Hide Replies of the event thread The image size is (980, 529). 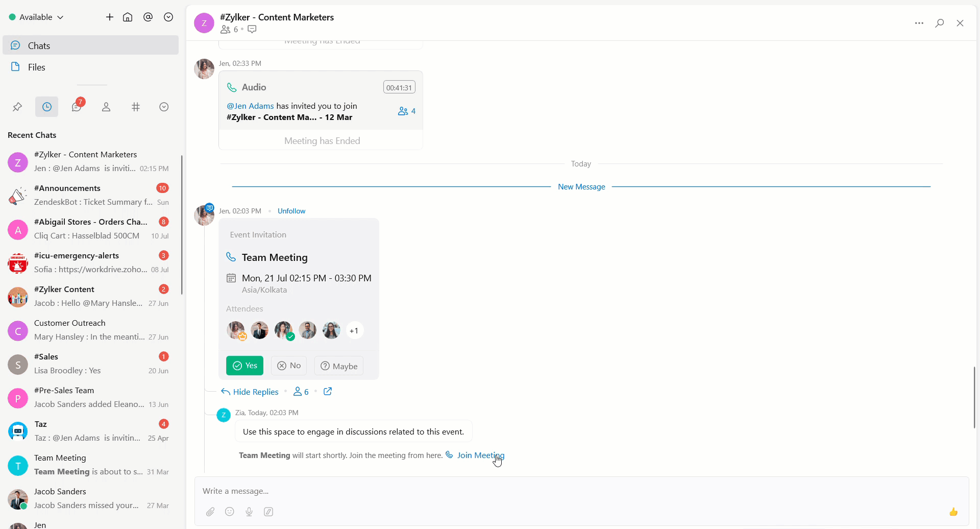250,392
